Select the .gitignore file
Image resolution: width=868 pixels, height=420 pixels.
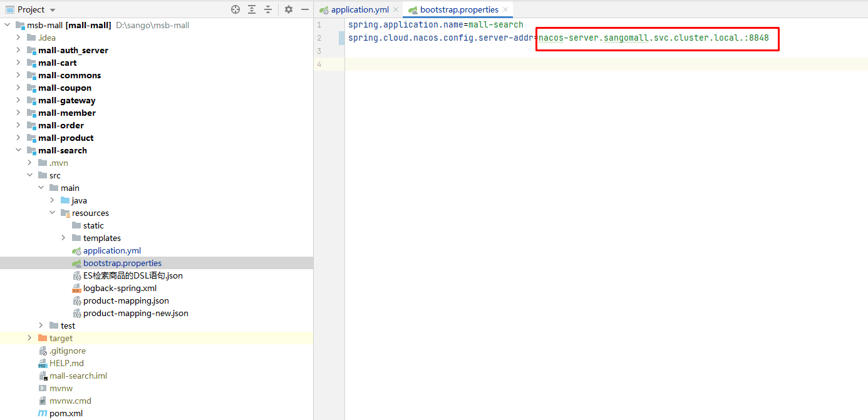pos(68,351)
